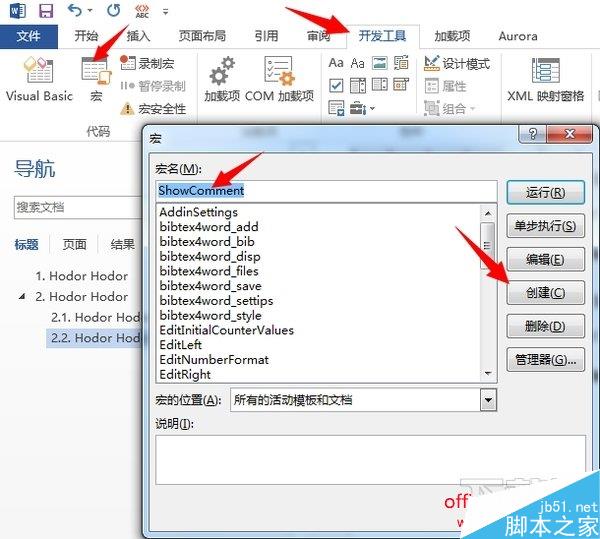Open XML 映射窗格 mapping pane icon
This screenshot has width=600, height=539.
[546, 70]
